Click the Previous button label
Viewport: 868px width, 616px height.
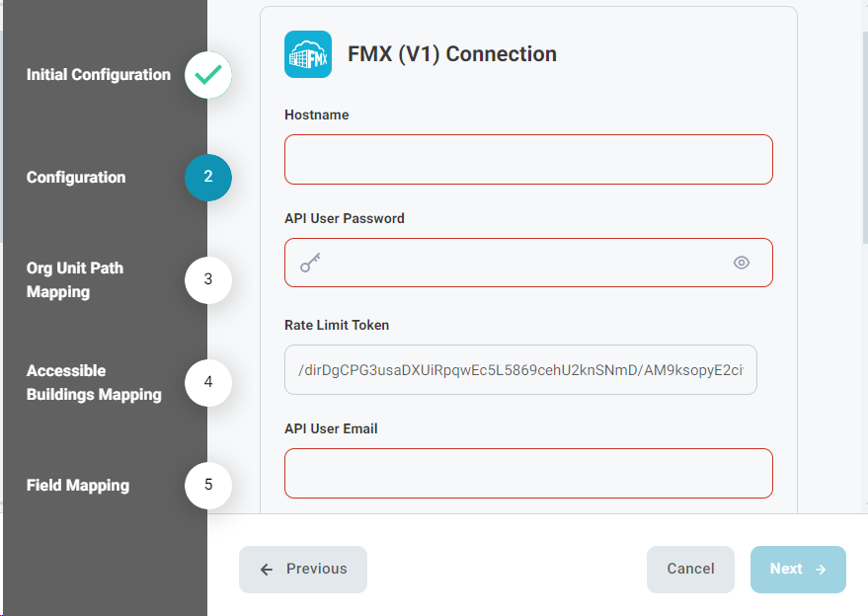click(317, 569)
